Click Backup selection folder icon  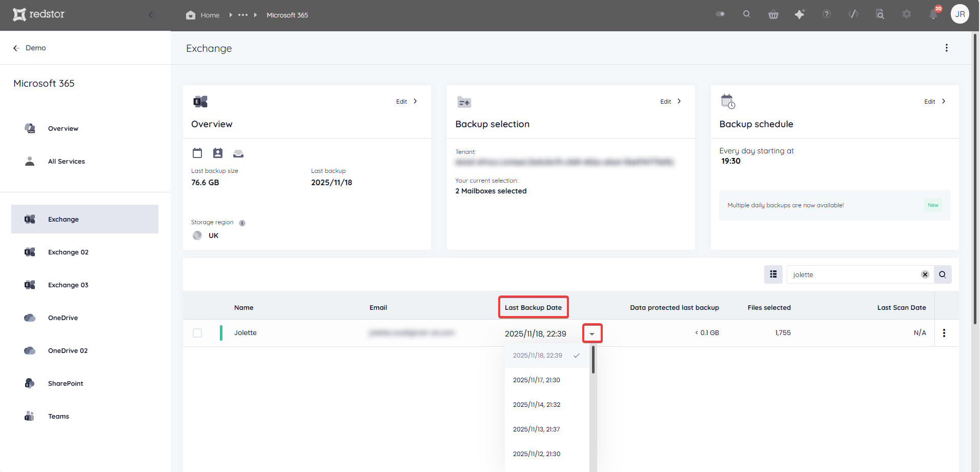click(464, 102)
